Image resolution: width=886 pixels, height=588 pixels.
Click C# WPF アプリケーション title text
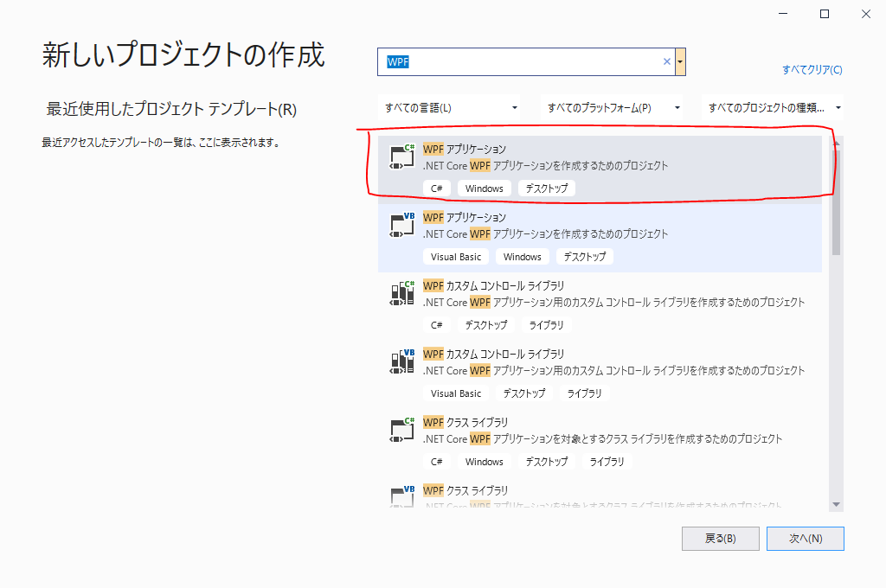465,149
